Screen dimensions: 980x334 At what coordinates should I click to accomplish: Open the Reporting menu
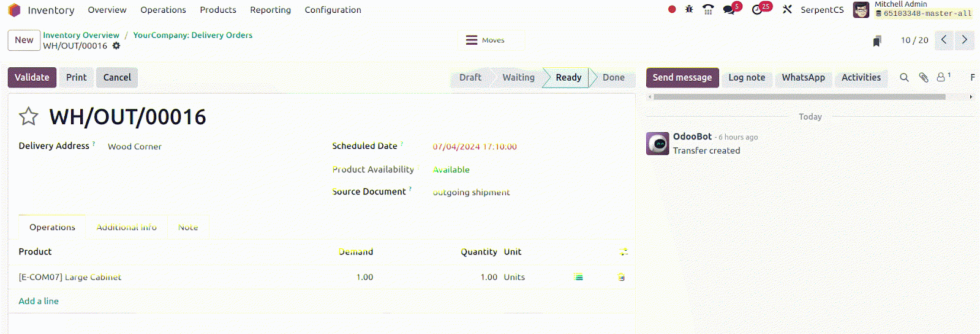coord(270,10)
